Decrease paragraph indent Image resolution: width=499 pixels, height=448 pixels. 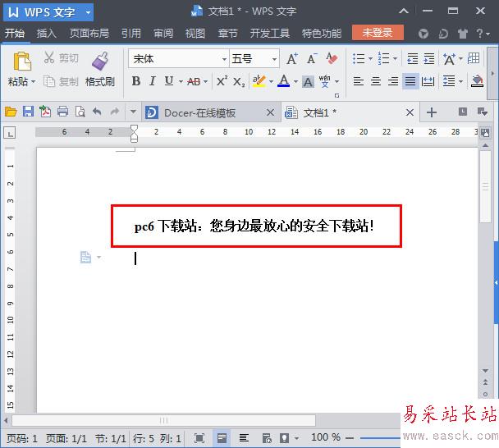413,59
